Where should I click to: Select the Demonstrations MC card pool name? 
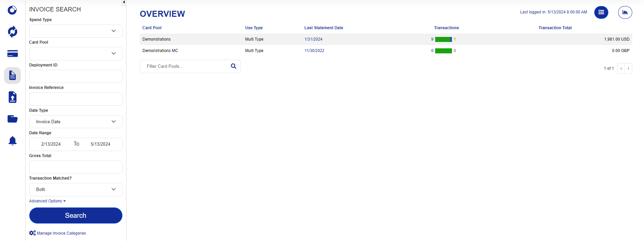pyautogui.click(x=160, y=51)
